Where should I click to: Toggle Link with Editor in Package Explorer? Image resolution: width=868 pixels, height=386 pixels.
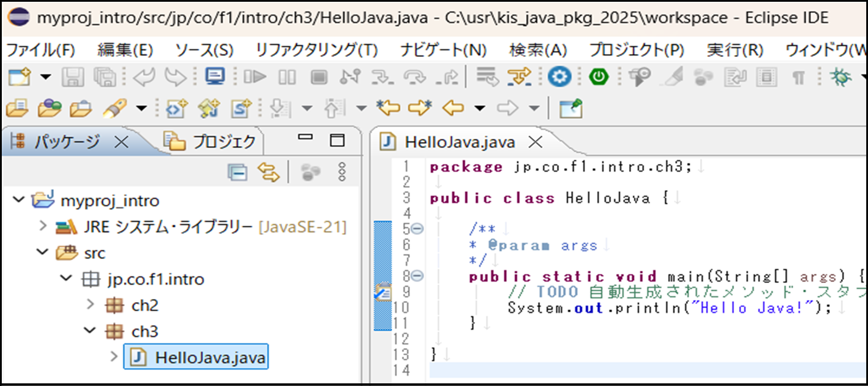coord(269,172)
